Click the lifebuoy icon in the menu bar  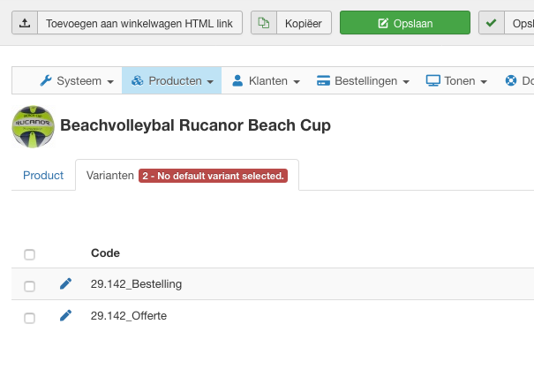pyautogui.click(x=511, y=80)
